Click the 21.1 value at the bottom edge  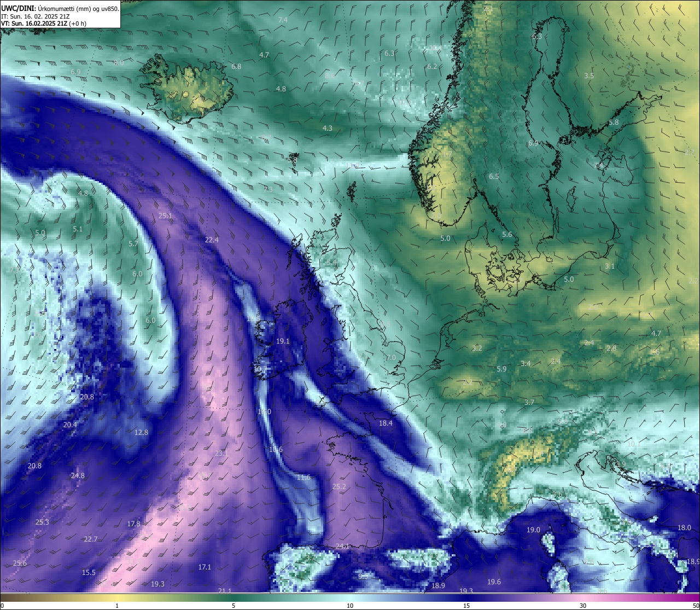pos(225,591)
